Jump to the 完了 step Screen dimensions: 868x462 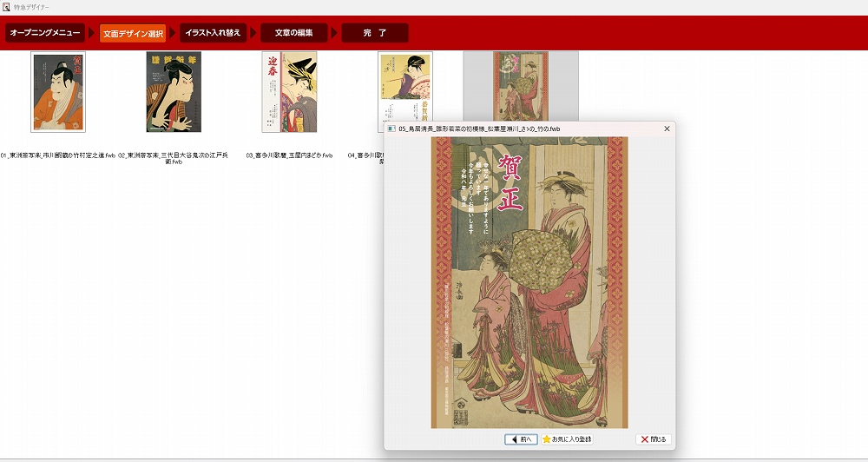point(374,33)
